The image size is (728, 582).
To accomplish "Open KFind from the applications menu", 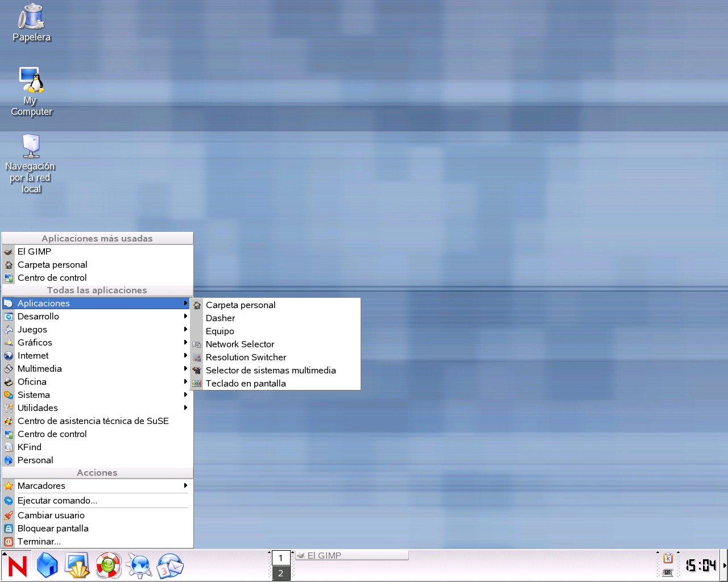I will point(30,447).
